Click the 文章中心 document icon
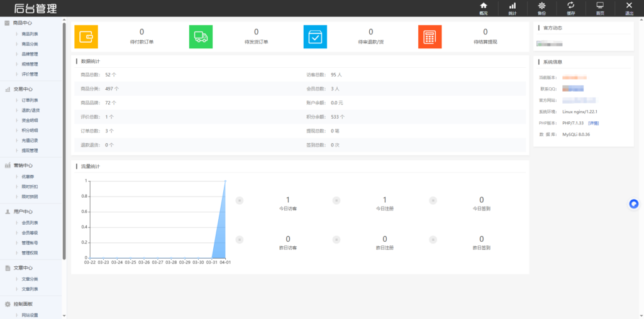This screenshot has height=319, width=644. click(8, 268)
